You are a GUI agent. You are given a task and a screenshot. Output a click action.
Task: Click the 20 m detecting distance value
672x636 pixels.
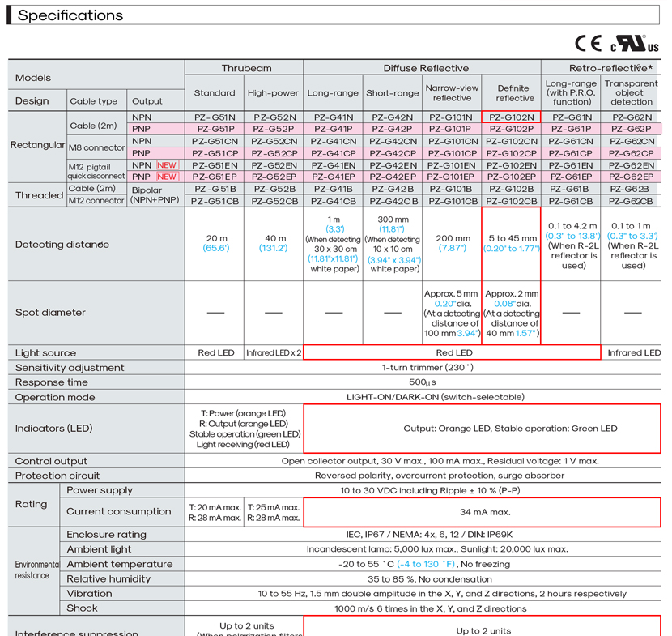216,238
